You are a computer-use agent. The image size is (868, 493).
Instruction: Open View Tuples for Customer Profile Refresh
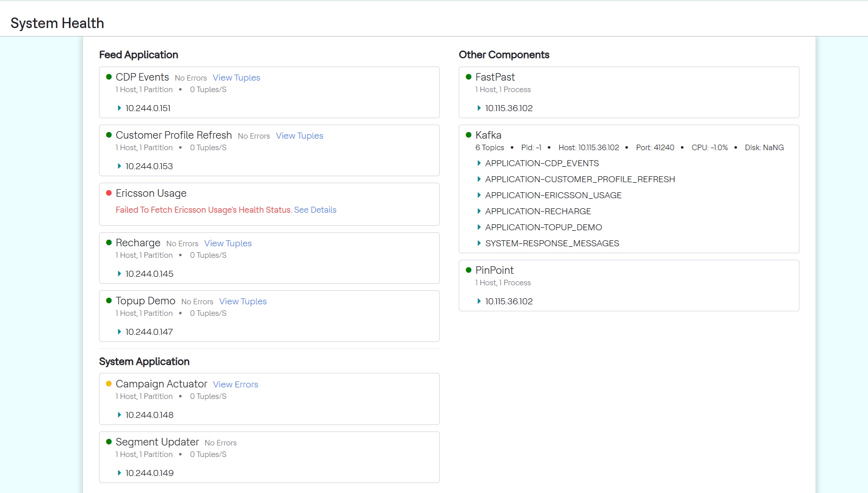299,136
